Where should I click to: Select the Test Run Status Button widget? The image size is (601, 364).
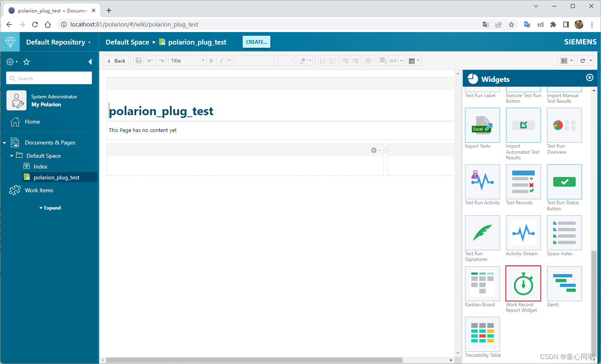[x=564, y=182]
